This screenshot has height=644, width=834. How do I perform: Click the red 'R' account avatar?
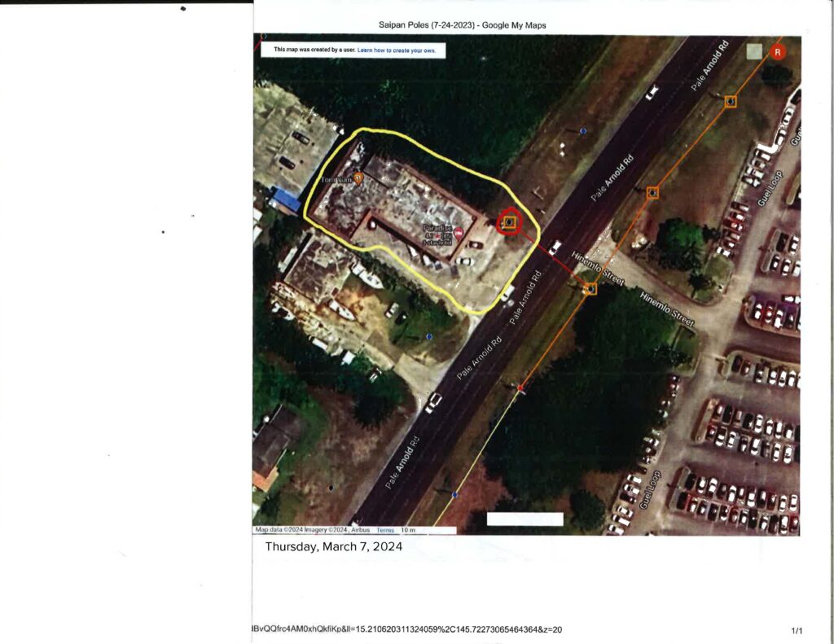[x=778, y=52]
